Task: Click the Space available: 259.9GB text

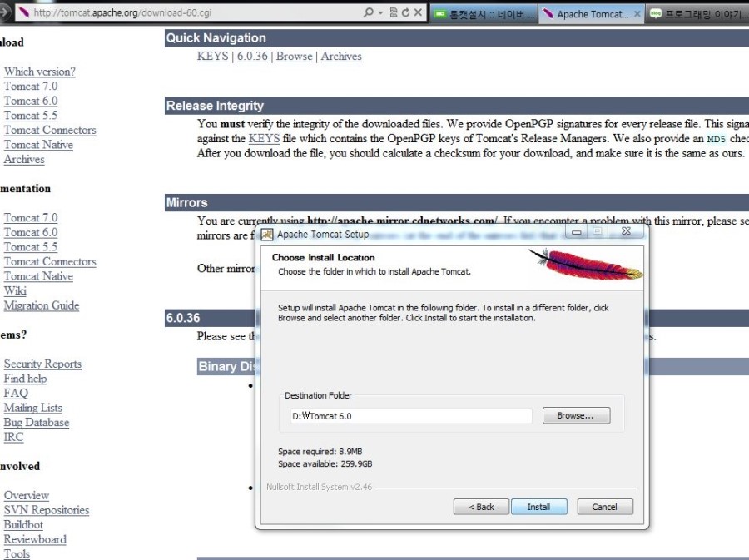Action: 325,463
